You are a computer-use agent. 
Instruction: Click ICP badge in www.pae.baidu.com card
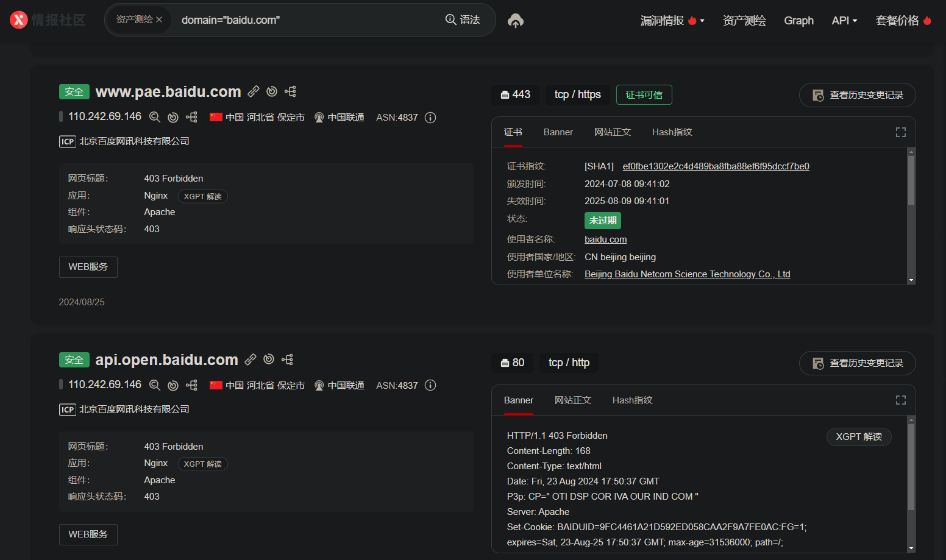[x=67, y=141]
